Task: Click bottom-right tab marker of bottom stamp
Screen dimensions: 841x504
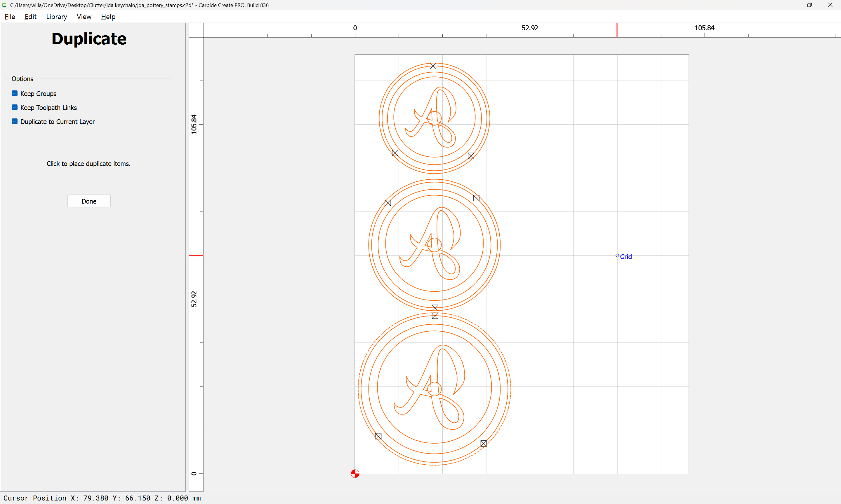Action: tap(484, 443)
